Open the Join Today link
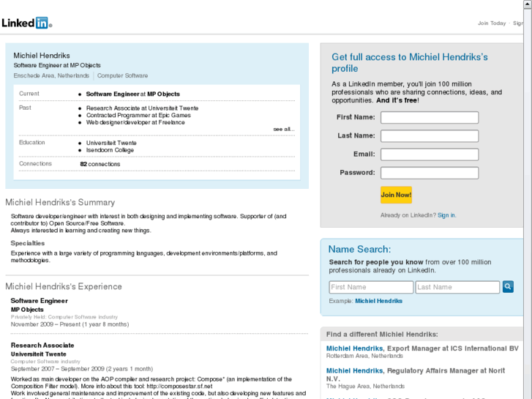This screenshot has width=532, height=399. tap(492, 23)
